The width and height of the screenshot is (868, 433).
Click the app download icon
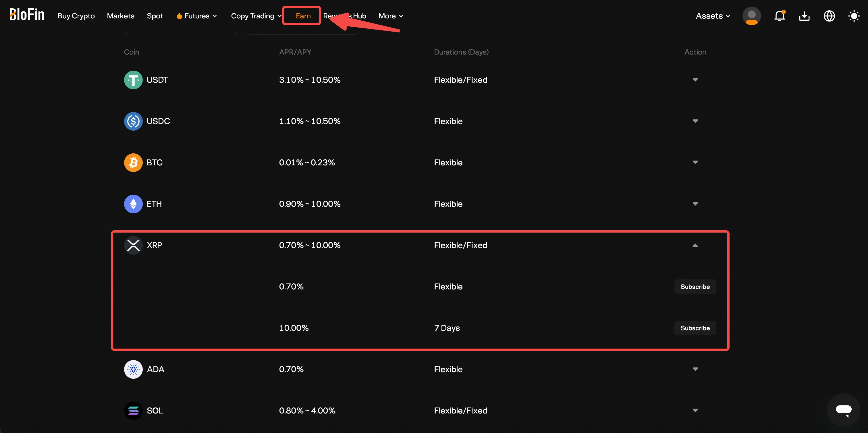804,16
